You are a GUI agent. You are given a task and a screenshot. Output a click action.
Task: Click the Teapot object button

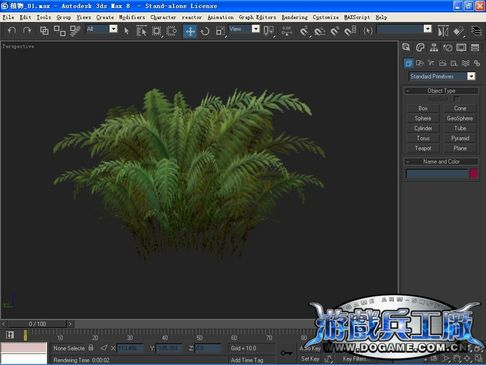[x=423, y=148]
